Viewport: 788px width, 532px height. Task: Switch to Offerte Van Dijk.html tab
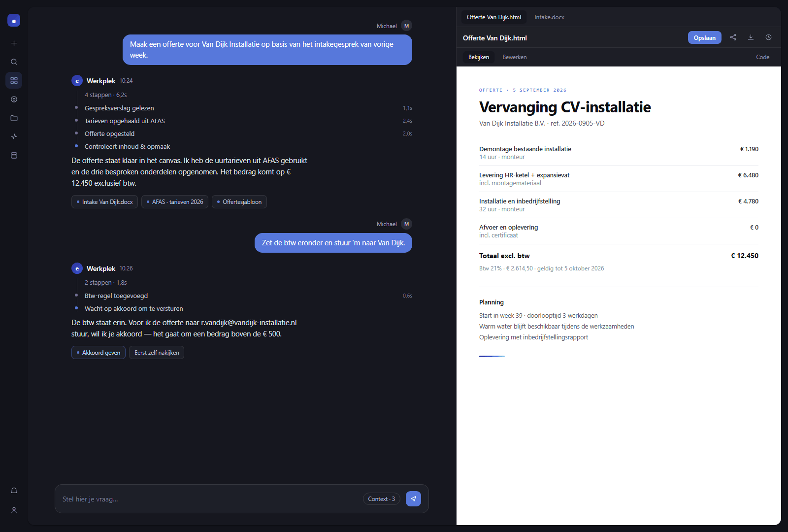coord(493,17)
